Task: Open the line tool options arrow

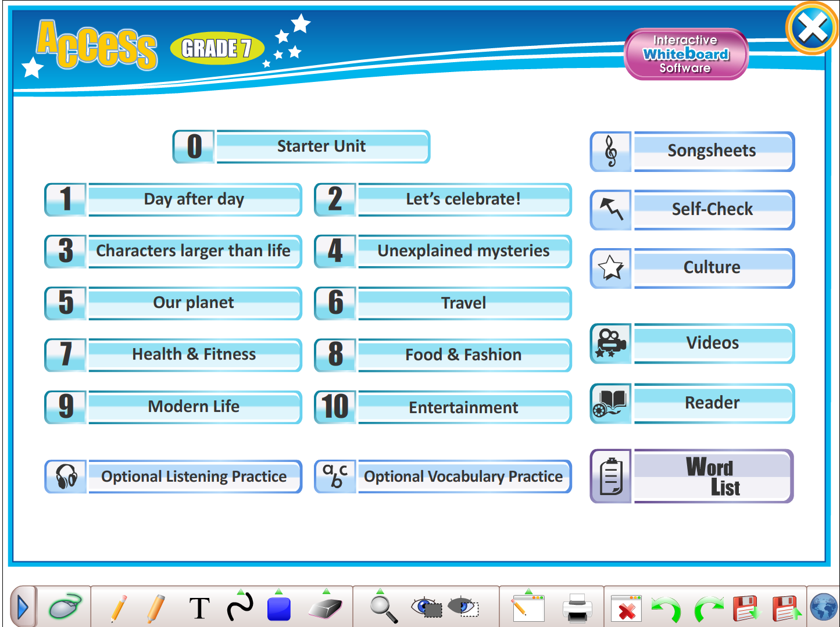Action: click(x=240, y=590)
